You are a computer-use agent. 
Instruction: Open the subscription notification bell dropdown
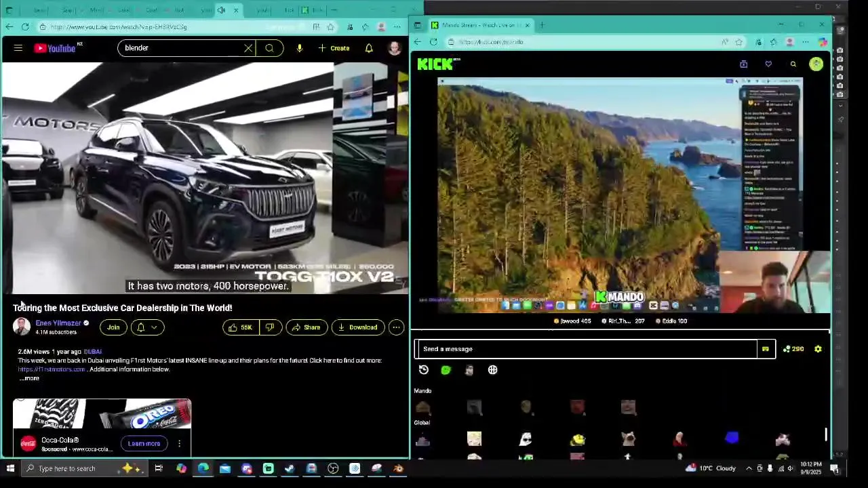(x=147, y=327)
